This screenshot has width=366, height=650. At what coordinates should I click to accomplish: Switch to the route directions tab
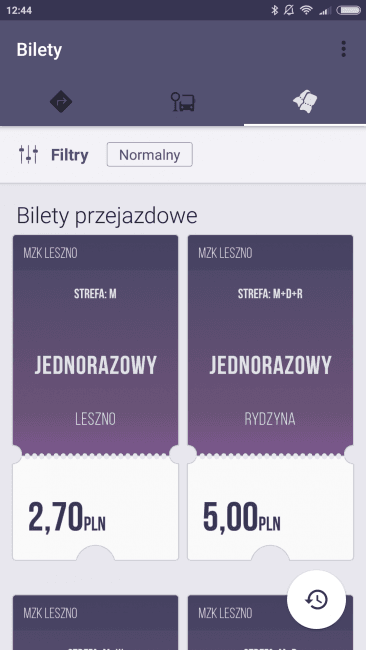click(61, 101)
